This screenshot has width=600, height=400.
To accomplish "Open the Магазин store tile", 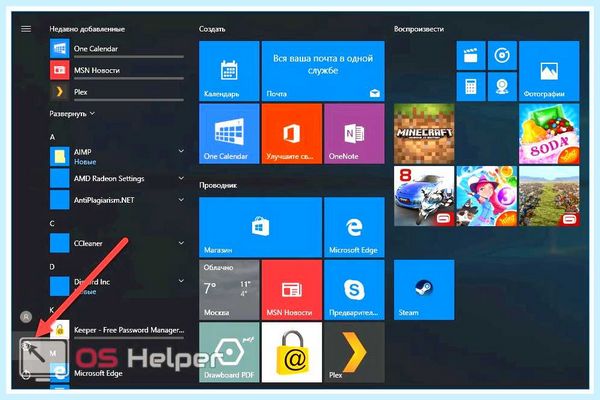I will click(x=260, y=227).
